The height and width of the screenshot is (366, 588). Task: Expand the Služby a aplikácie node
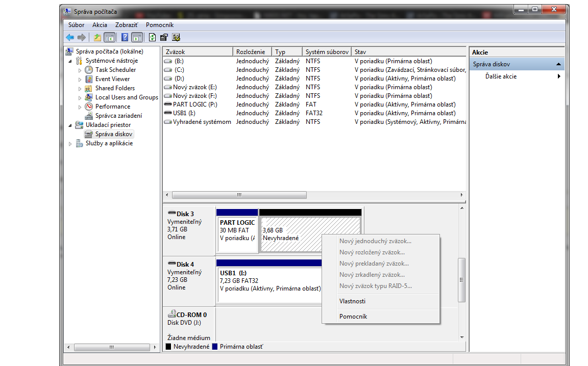tap(70, 144)
